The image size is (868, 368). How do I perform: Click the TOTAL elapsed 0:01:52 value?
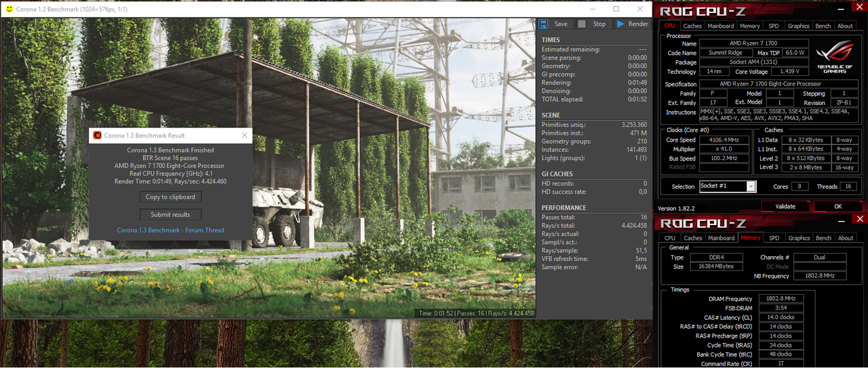[637, 99]
